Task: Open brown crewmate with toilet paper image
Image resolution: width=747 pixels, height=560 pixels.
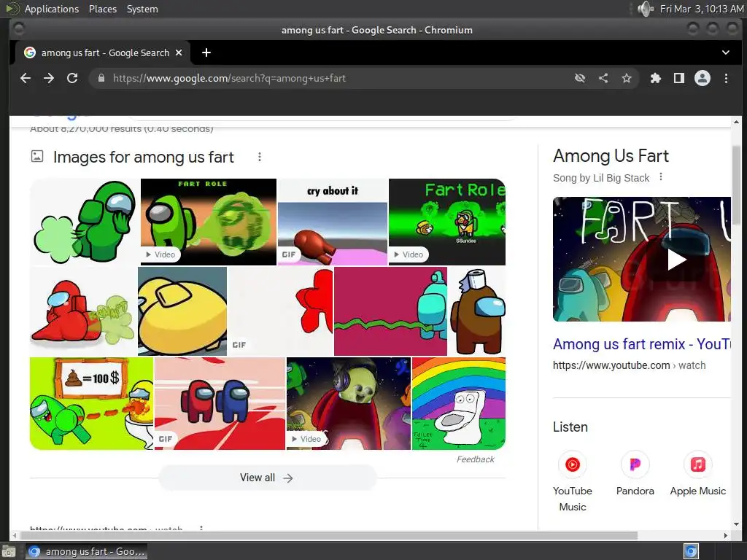Action: coord(477,311)
